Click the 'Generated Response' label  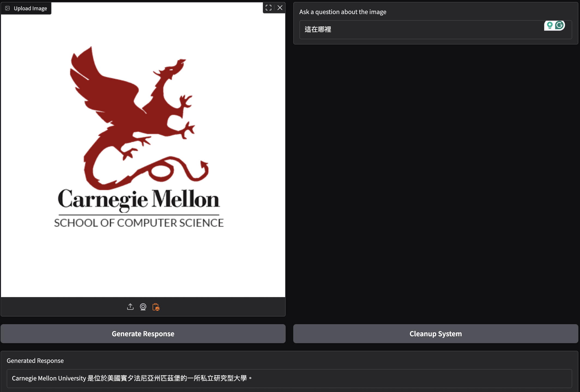35,361
